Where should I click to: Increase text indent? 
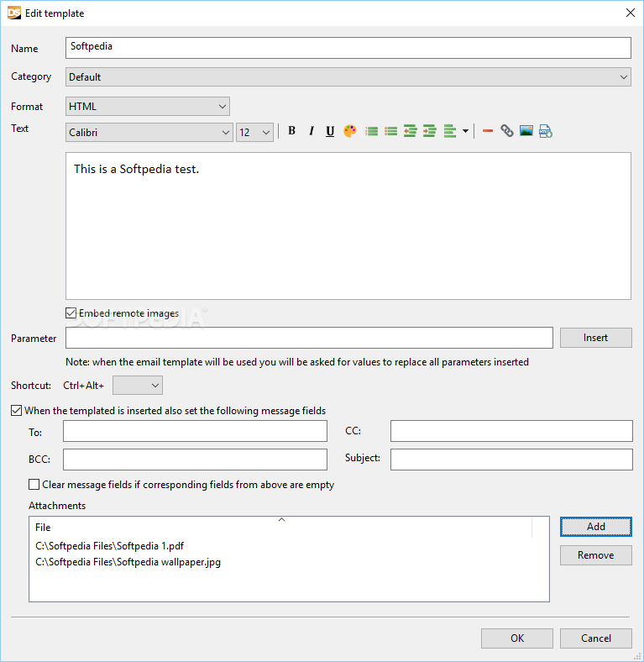(x=430, y=131)
